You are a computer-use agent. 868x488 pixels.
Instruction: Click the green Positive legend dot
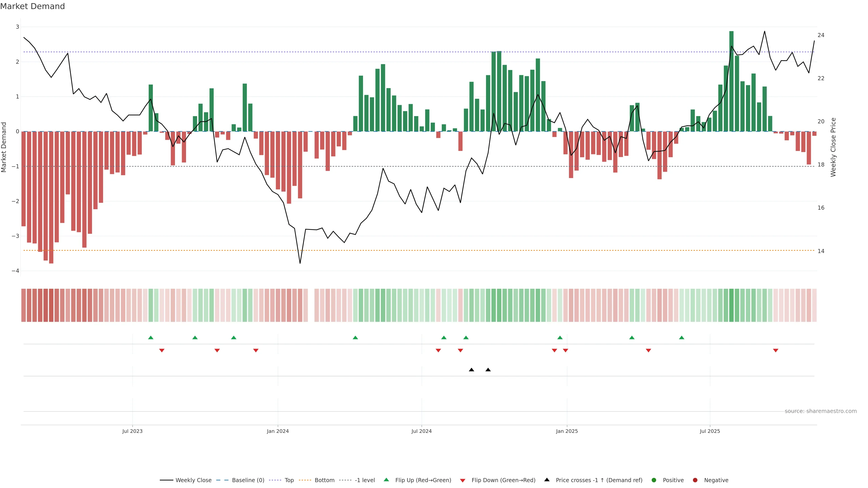click(x=654, y=480)
